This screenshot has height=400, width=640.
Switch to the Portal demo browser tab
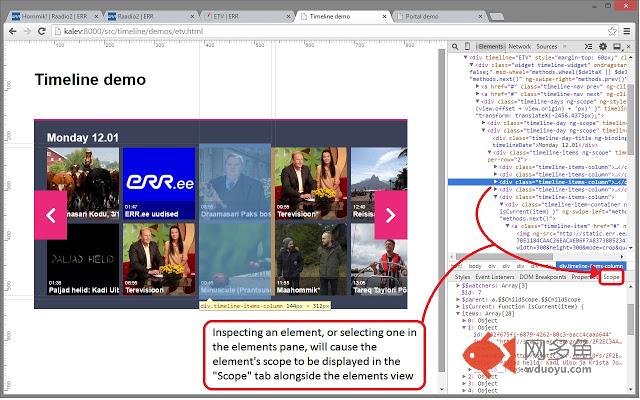coord(439,16)
